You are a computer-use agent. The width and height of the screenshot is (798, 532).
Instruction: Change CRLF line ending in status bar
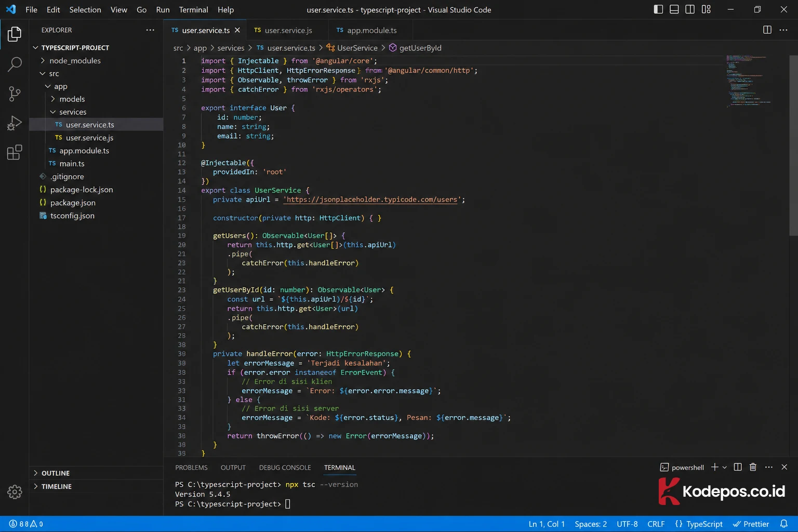click(656, 524)
